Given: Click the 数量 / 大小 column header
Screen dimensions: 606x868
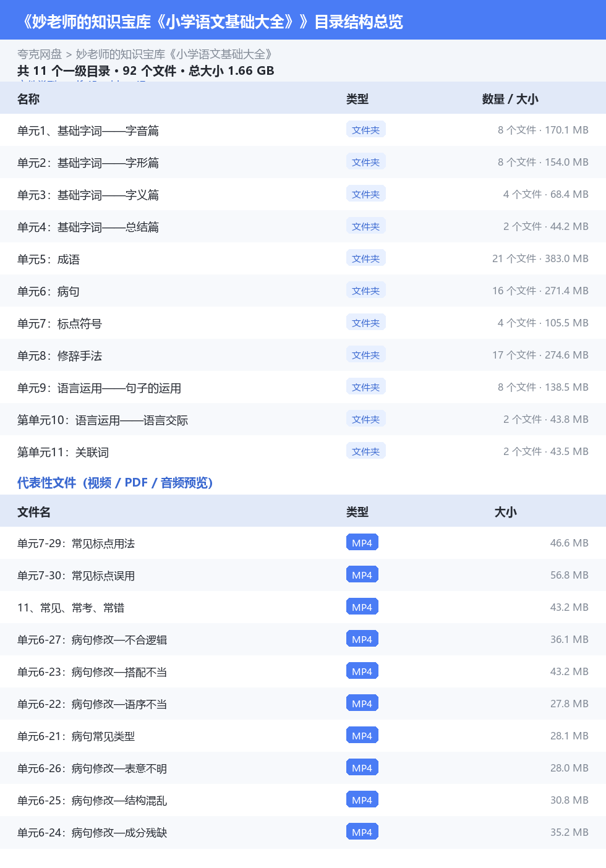Looking at the screenshot, I should pyautogui.click(x=510, y=99).
